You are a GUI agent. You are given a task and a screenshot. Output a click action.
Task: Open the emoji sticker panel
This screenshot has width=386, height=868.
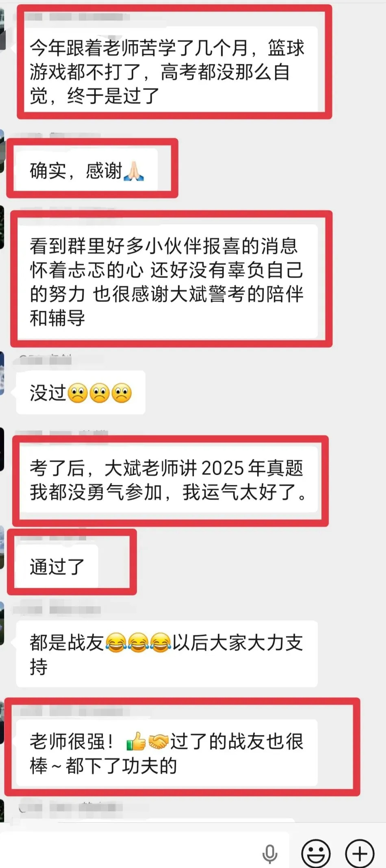(x=316, y=853)
